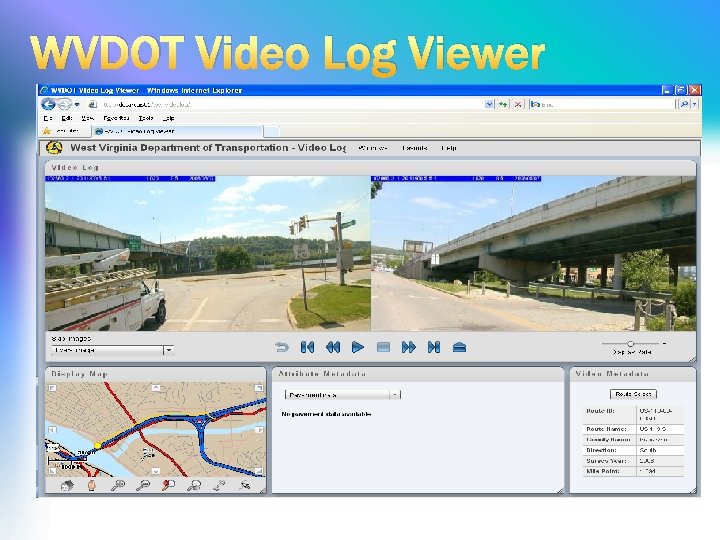The image size is (720, 540).
Task: Open the Windows menu in app header
Action: click(x=373, y=148)
